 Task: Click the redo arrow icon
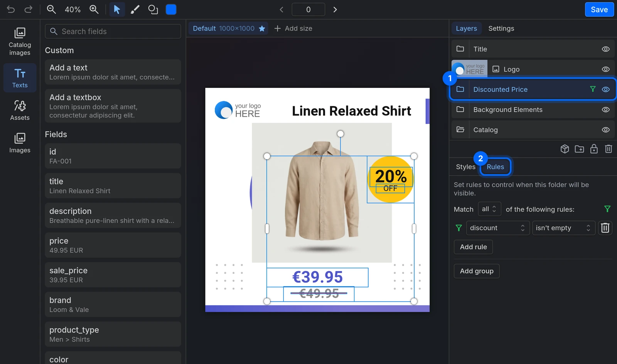[x=28, y=10]
